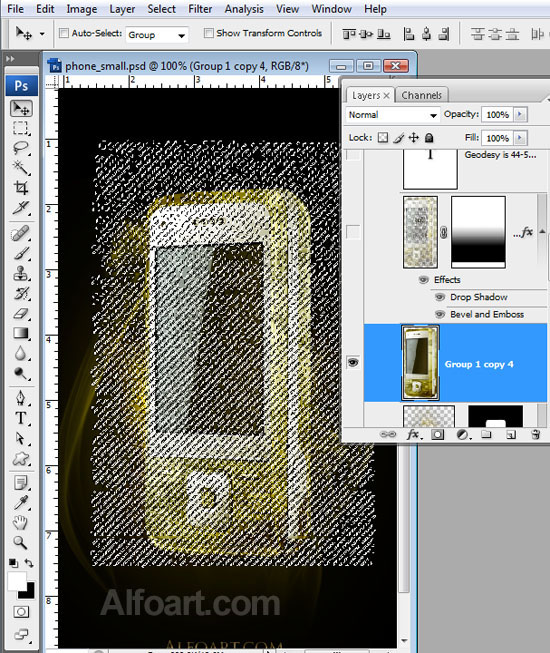This screenshot has height=653, width=550.
Task: Pick the Eyedropper tool
Action: click(x=20, y=503)
